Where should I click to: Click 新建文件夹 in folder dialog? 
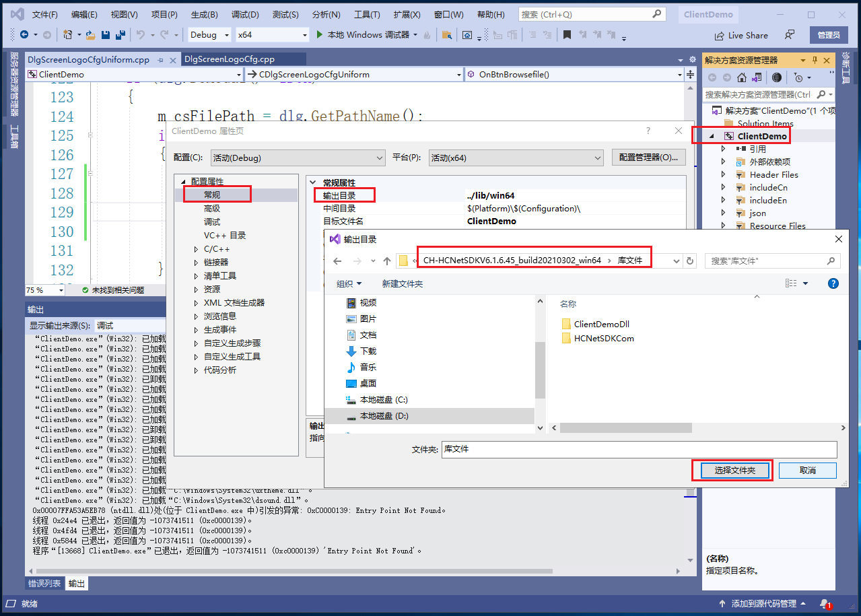coord(403,283)
